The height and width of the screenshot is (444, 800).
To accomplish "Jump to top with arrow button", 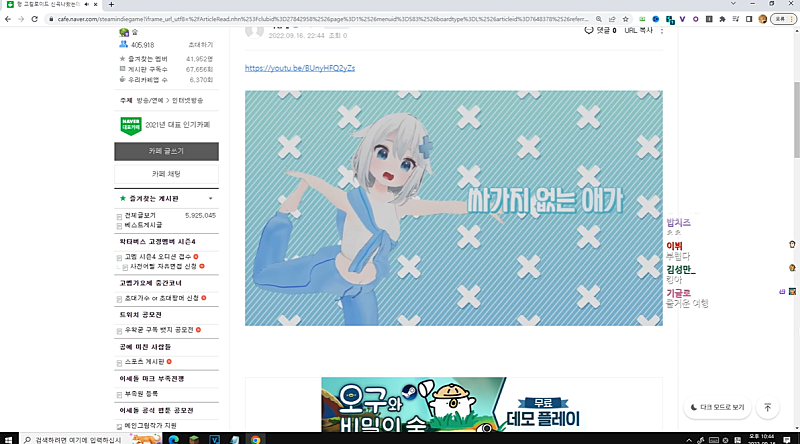I will [767, 407].
